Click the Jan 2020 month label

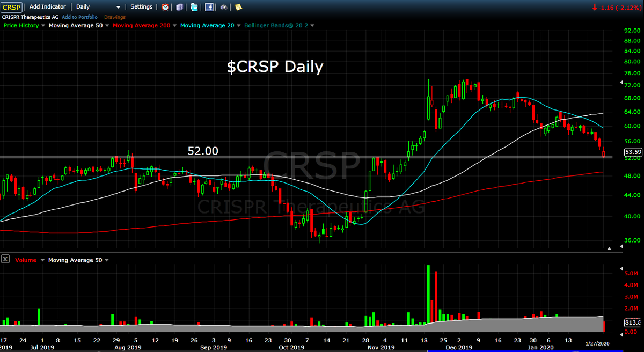tap(539, 347)
